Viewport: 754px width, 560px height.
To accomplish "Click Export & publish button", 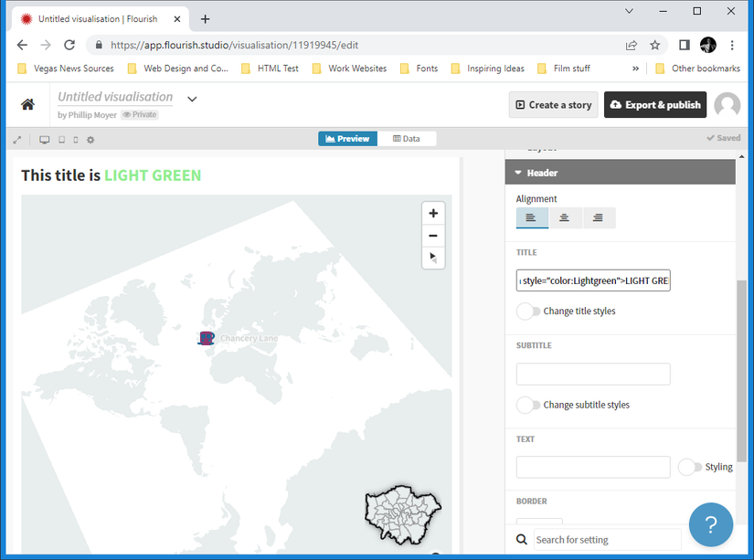I will click(x=655, y=105).
